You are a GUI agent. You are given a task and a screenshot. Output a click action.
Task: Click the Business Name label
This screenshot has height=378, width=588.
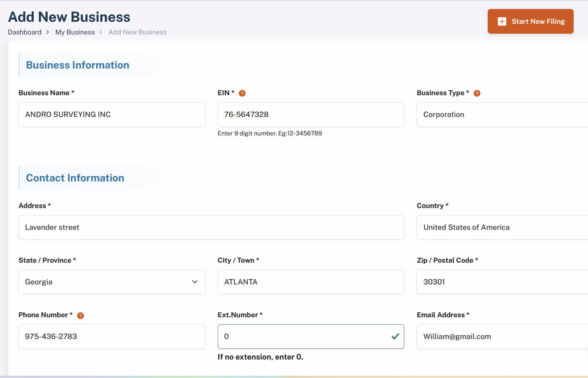46,93
